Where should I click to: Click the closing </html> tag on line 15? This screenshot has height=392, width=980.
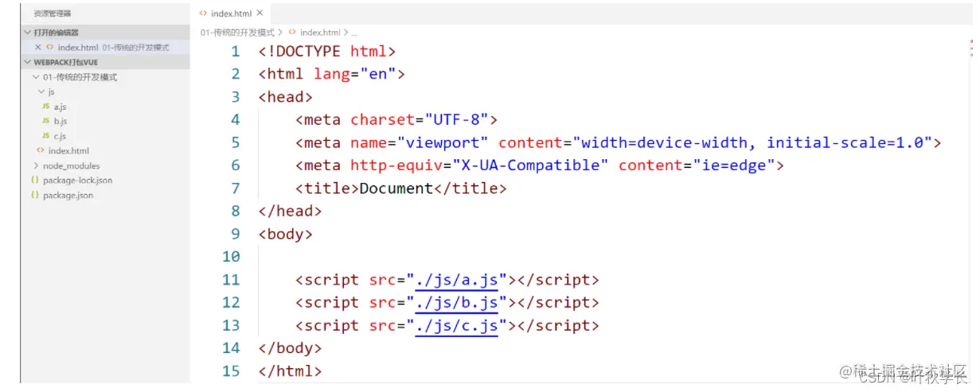(x=290, y=371)
